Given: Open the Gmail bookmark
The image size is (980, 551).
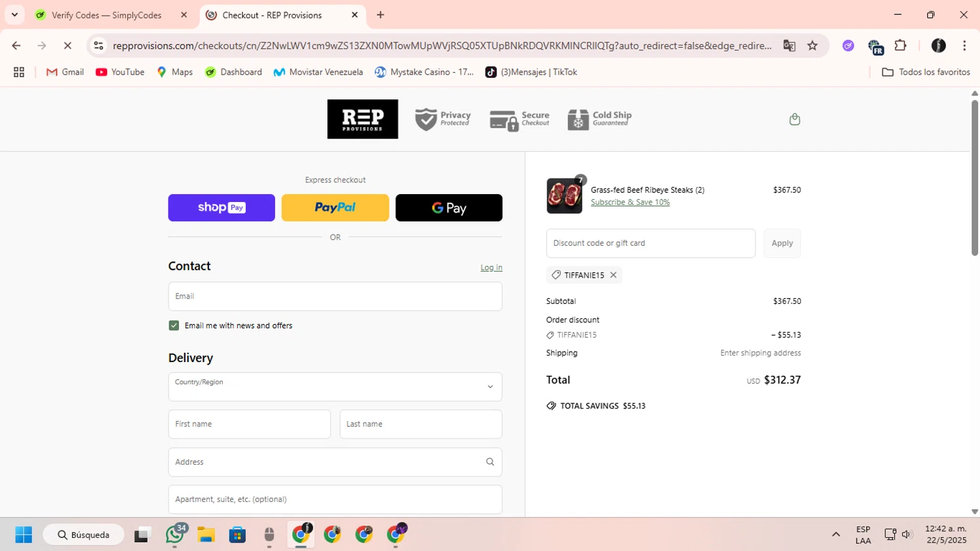Looking at the screenshot, I should [x=65, y=73].
